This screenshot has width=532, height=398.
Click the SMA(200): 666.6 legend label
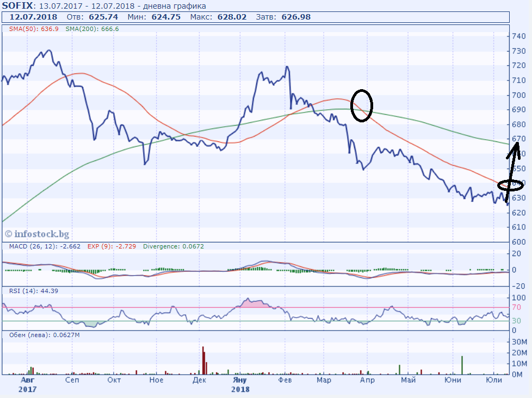click(x=92, y=29)
